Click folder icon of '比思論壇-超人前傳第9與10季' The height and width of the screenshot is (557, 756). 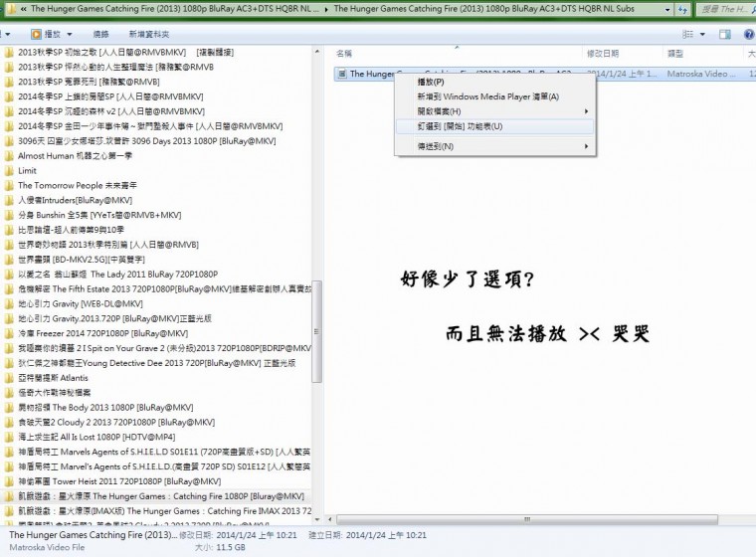click(x=9, y=230)
